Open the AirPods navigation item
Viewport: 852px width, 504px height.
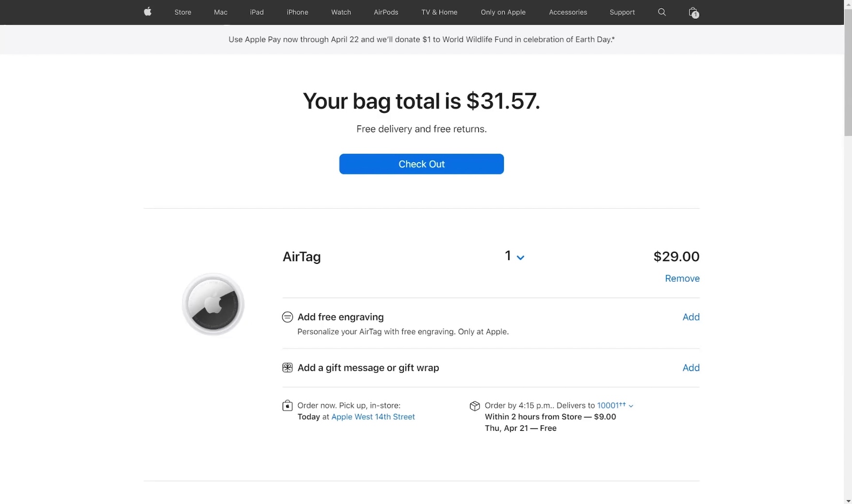click(386, 12)
